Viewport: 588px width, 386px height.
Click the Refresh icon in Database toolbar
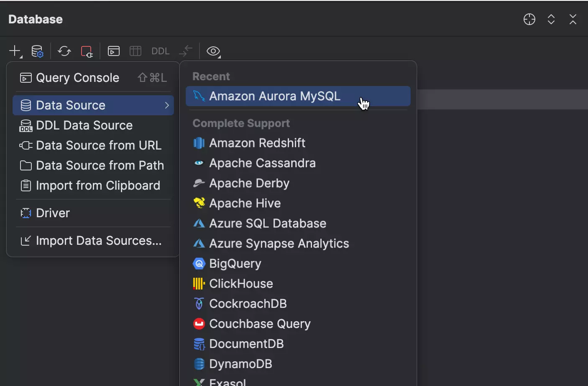[64, 51]
